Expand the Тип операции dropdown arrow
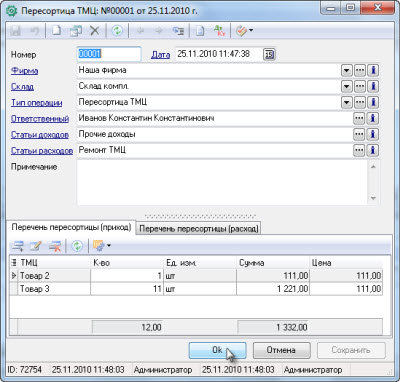 point(347,102)
